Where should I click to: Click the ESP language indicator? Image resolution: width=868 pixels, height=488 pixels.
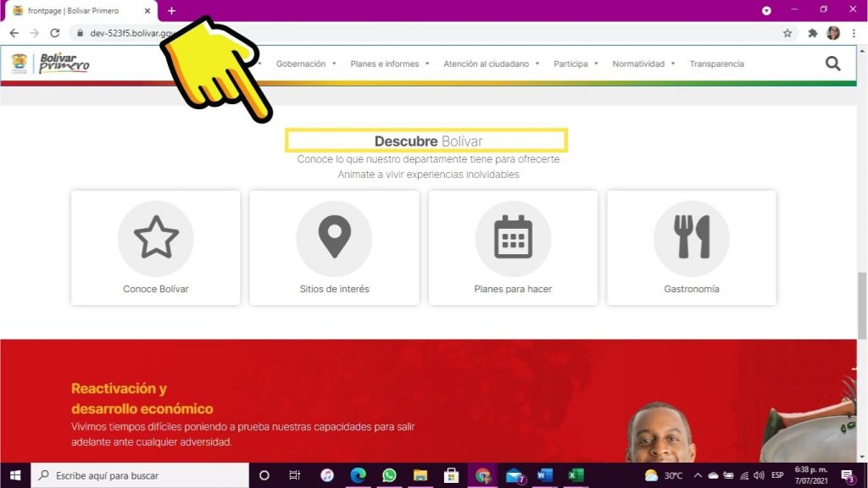point(777,475)
